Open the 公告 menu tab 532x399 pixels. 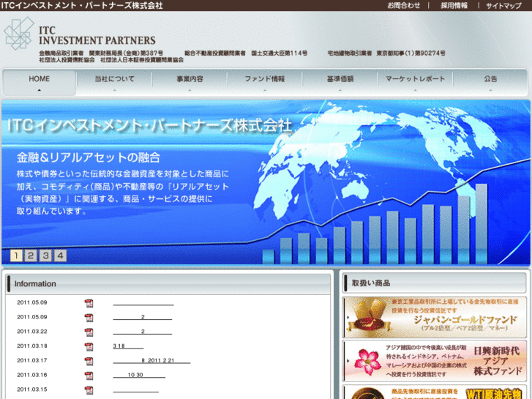pos(490,83)
